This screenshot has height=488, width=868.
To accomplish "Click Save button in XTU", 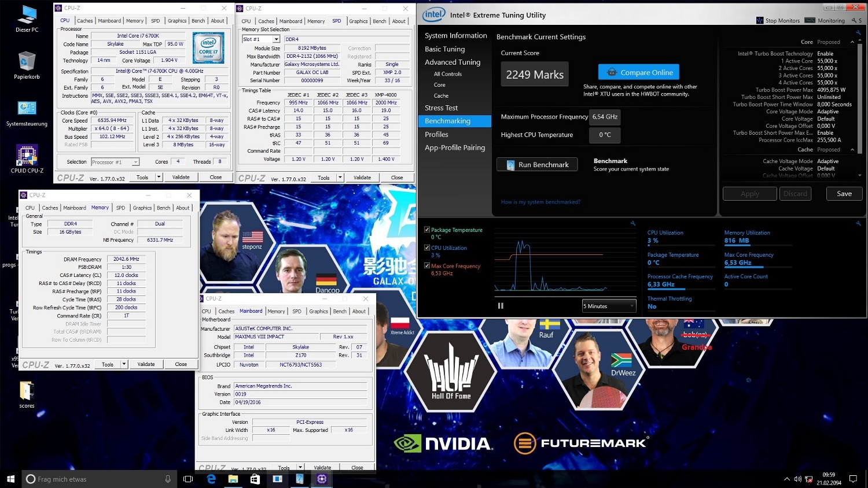I will pos(844,194).
